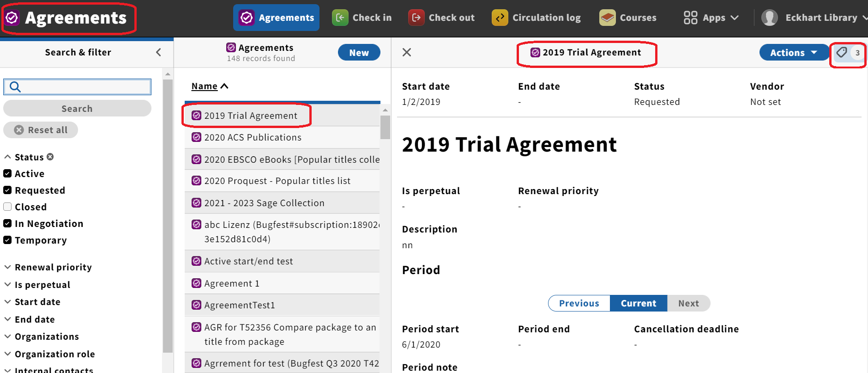The height and width of the screenshot is (373, 868).
Task: Select 2020 EBSCO eBooks row
Action: 282,159
